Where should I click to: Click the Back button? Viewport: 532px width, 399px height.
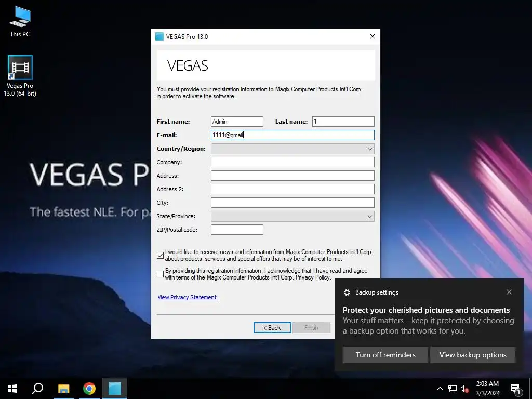coord(272,328)
